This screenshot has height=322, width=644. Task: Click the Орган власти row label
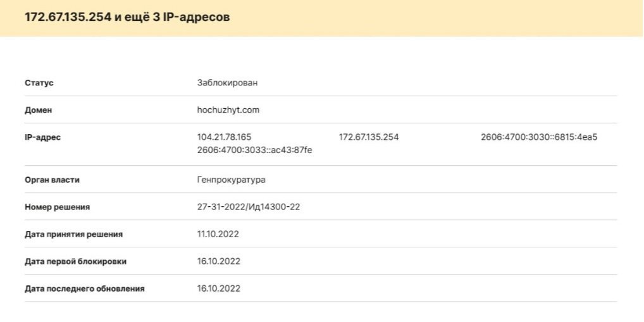pos(52,180)
